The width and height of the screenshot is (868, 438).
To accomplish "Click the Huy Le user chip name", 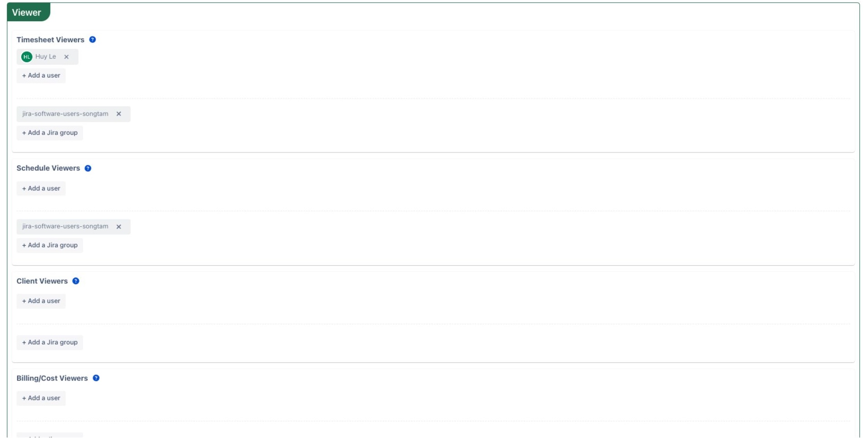I will [46, 57].
